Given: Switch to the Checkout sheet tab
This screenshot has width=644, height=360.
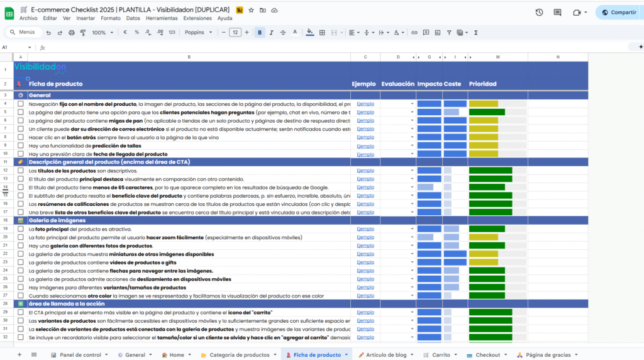Looking at the screenshot, I should (x=487, y=355).
